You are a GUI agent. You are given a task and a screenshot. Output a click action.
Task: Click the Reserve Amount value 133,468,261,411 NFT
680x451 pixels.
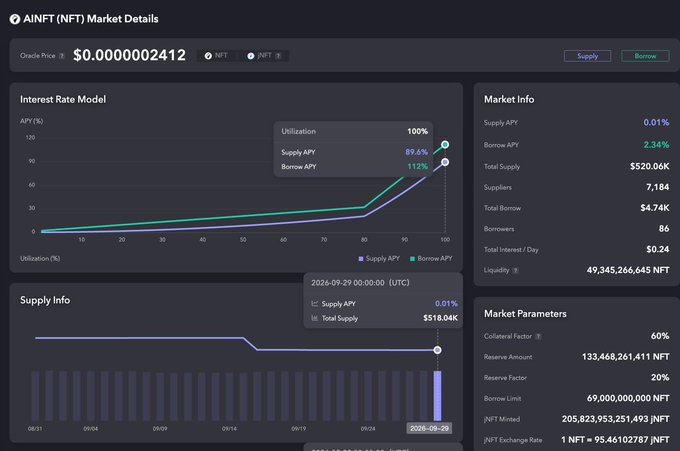(x=625, y=357)
